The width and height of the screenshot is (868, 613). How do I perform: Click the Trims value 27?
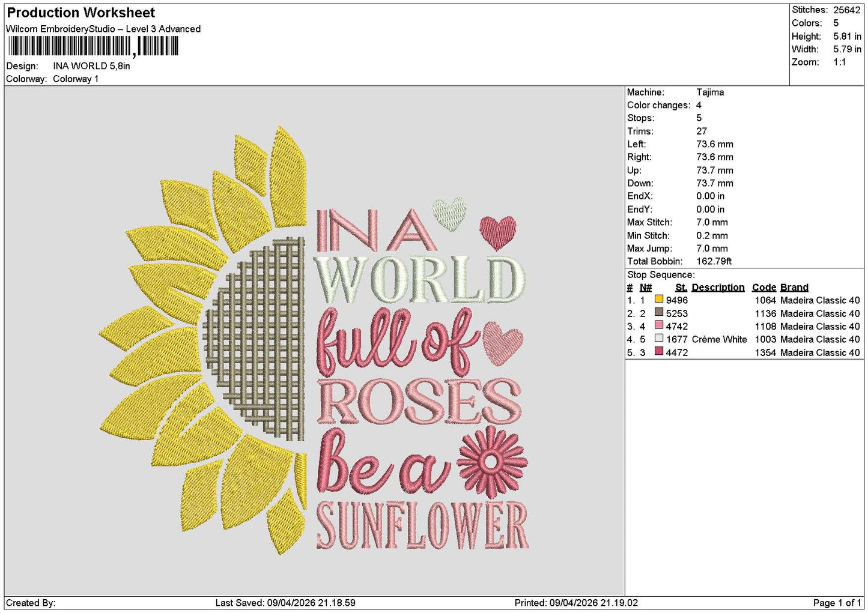(x=701, y=131)
